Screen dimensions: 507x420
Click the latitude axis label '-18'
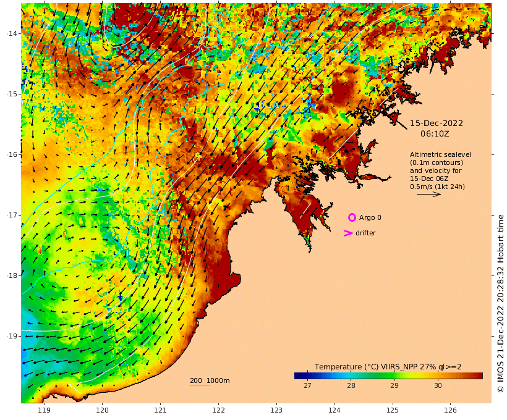pos(12,275)
